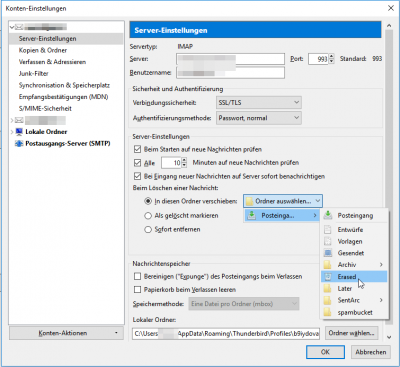Expand the SentArc submenu arrow
The height and width of the screenshot is (367, 400).
coord(381,300)
